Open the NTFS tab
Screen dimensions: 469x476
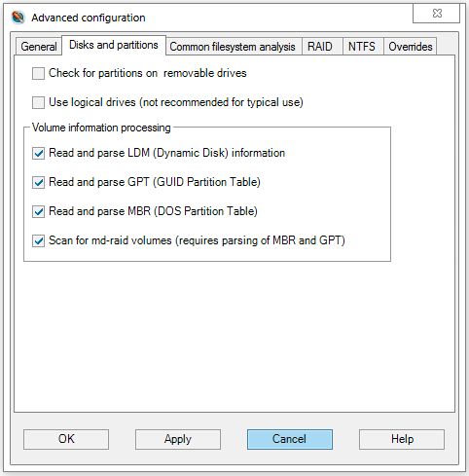click(362, 47)
